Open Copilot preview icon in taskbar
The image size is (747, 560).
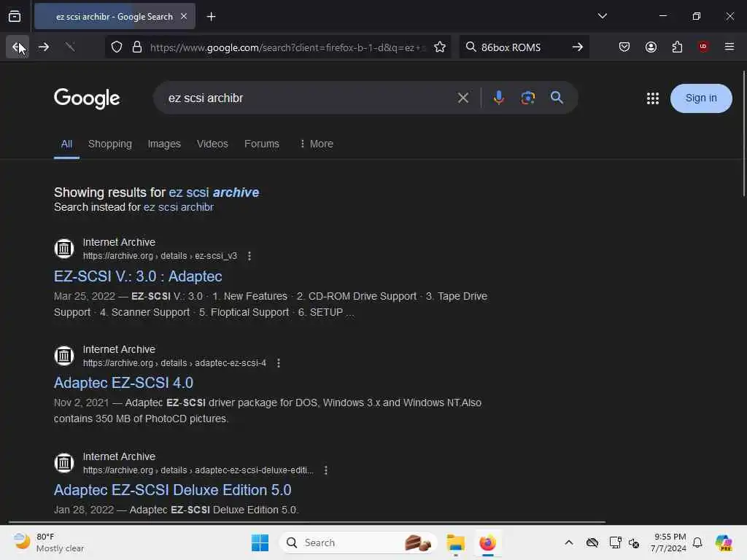[x=724, y=542]
